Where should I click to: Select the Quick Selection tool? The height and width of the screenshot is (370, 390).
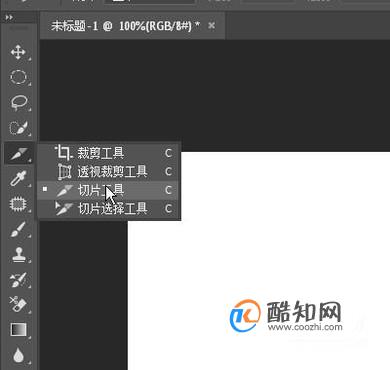point(19,128)
